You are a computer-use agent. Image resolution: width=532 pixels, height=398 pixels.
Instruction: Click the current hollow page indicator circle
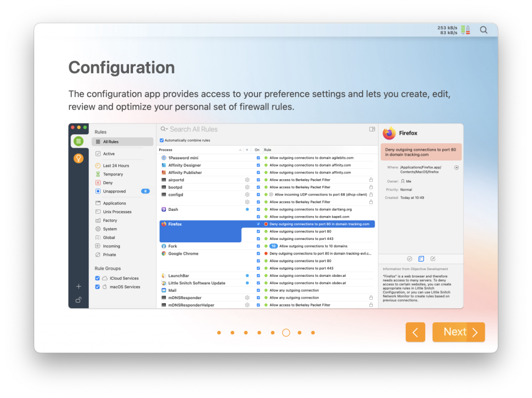[x=286, y=333]
